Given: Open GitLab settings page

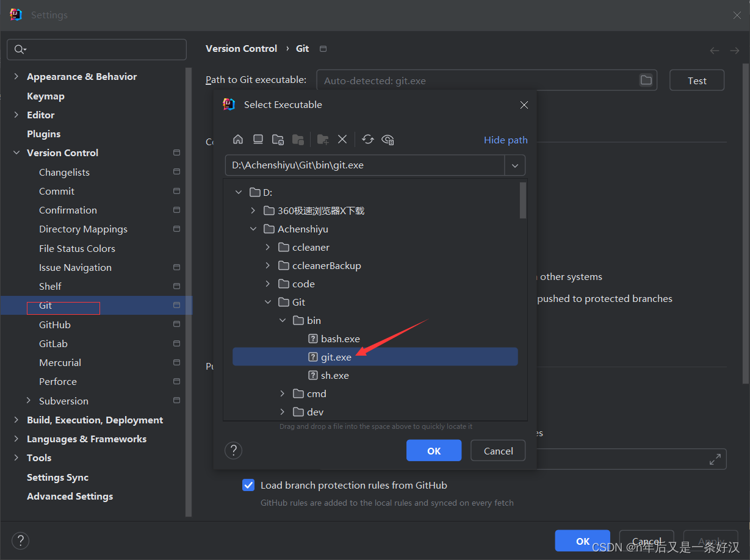Looking at the screenshot, I should point(53,343).
